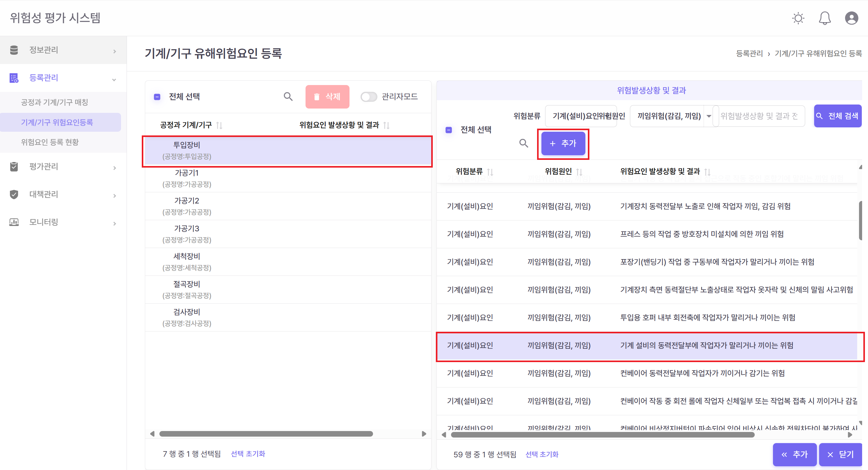Click the 전체 검색 button

[838, 116]
